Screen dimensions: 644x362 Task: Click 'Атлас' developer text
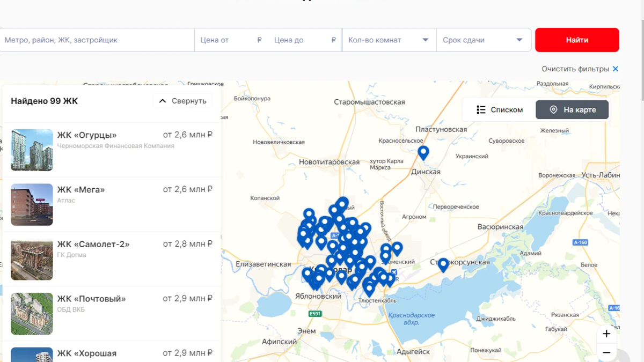tap(67, 201)
